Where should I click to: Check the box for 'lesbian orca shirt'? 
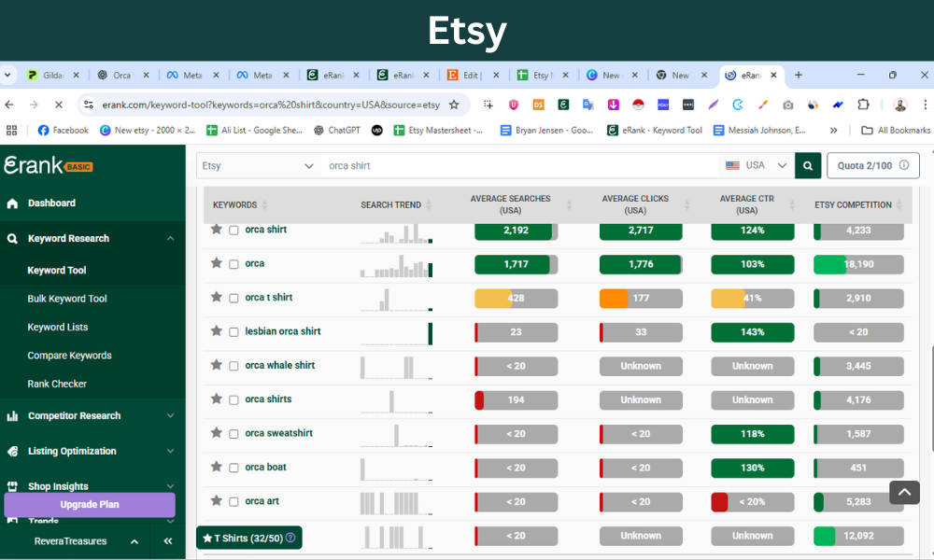click(x=233, y=332)
